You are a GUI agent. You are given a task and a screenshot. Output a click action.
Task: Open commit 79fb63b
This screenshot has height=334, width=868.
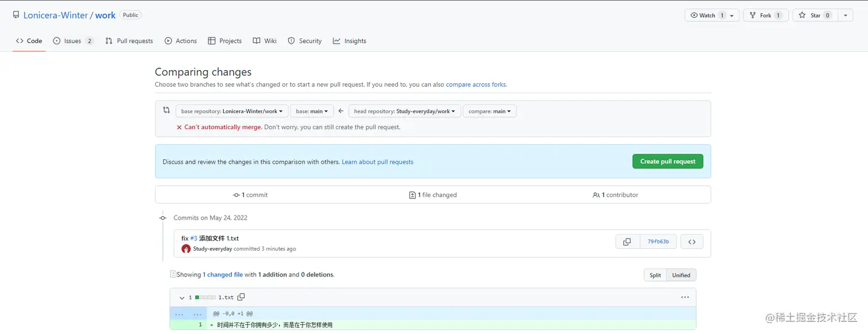pos(658,241)
